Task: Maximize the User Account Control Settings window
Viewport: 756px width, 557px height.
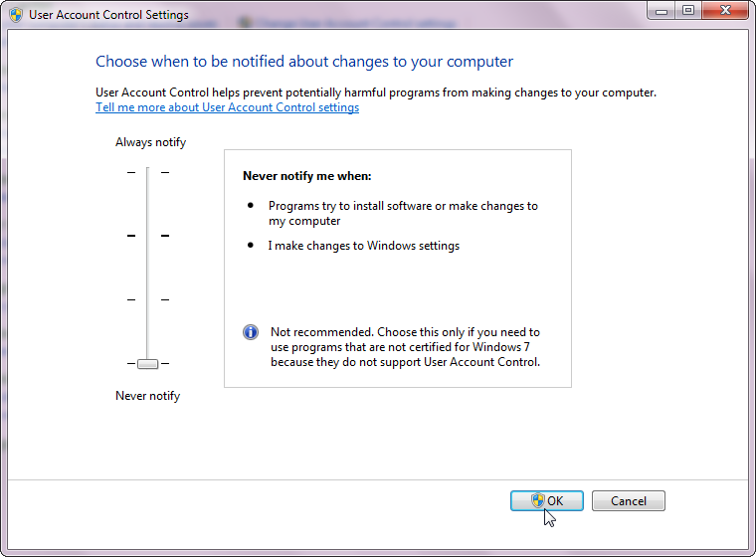Action: pyautogui.click(x=688, y=11)
